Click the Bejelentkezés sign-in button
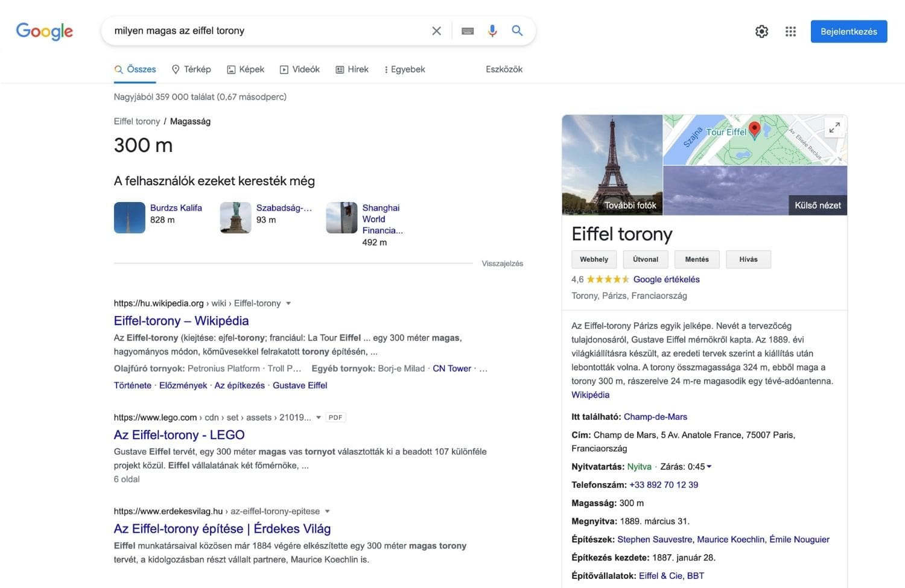Image resolution: width=905 pixels, height=588 pixels. [849, 31]
